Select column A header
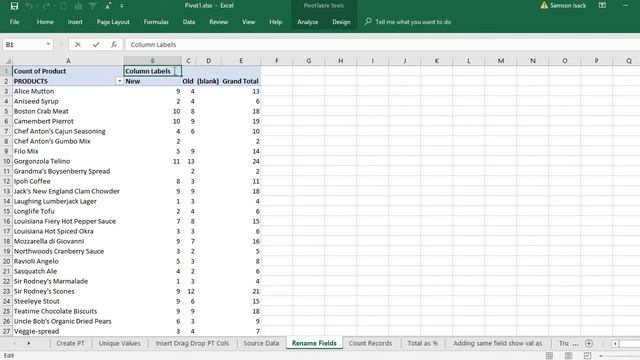Image resolution: width=640 pixels, height=360 pixels. pyautogui.click(x=68, y=61)
